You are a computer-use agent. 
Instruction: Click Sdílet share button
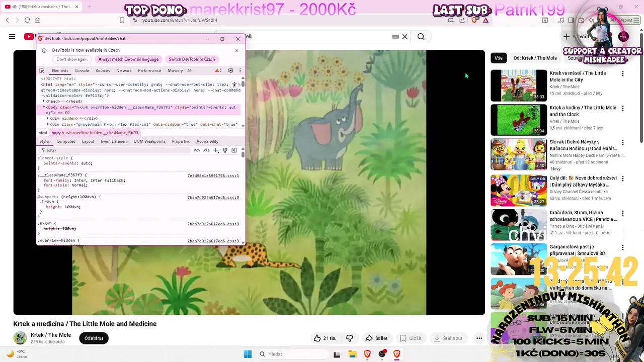point(376,338)
